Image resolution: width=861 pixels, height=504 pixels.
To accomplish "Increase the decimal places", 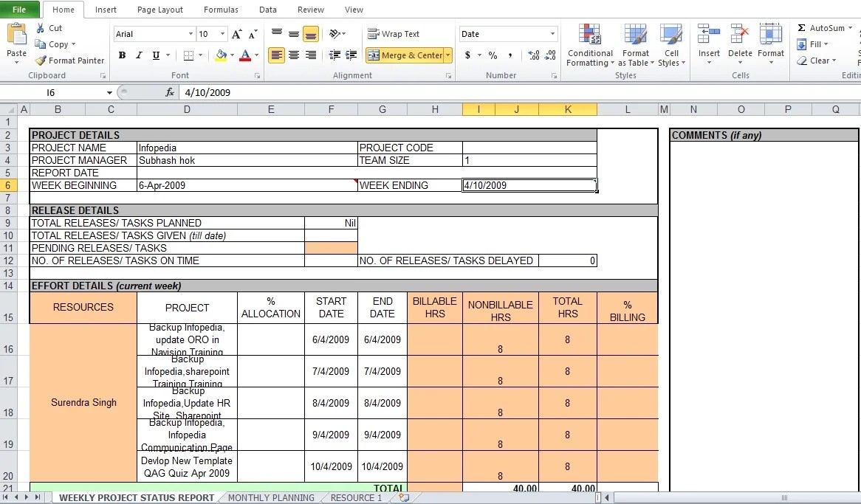I will coord(532,55).
